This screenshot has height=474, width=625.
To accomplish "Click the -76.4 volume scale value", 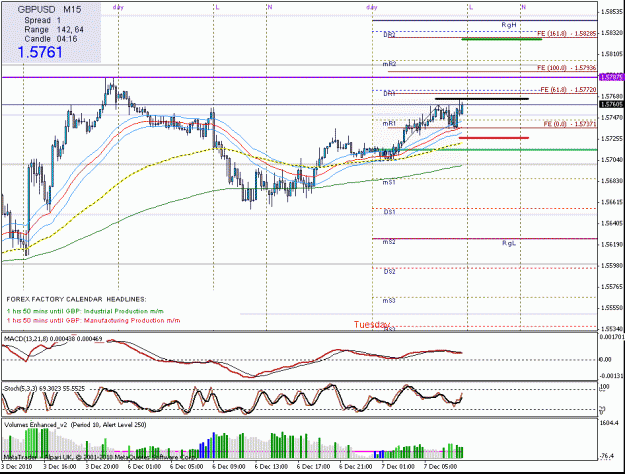I will pos(609,456).
